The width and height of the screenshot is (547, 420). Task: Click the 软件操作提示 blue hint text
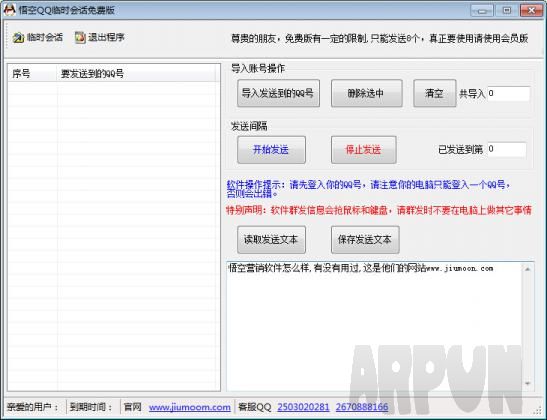[368, 189]
